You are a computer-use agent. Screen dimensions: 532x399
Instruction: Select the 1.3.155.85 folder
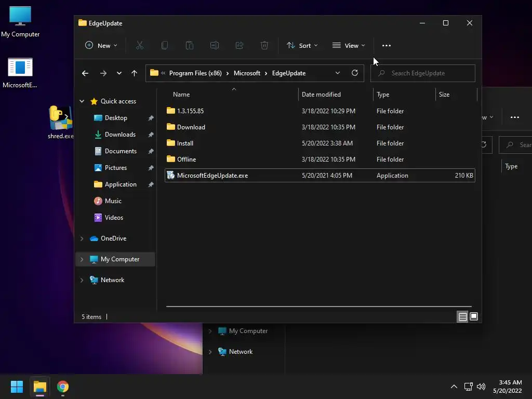(x=320, y=111)
